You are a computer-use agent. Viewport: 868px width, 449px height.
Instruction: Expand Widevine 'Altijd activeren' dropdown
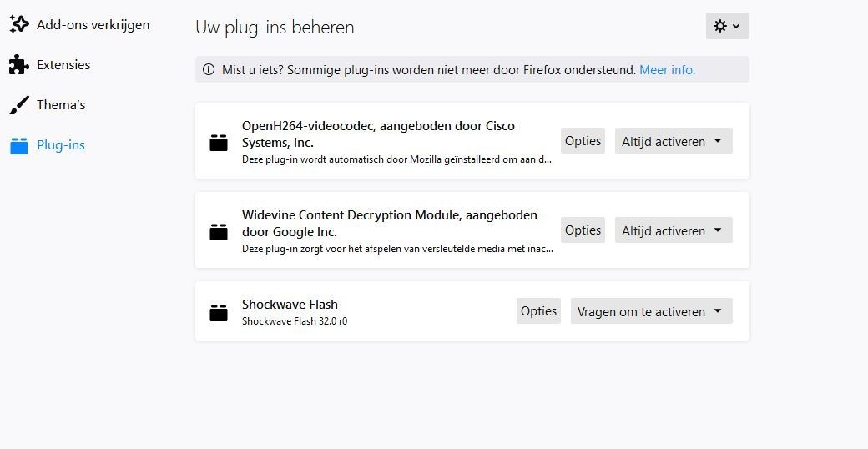(674, 230)
